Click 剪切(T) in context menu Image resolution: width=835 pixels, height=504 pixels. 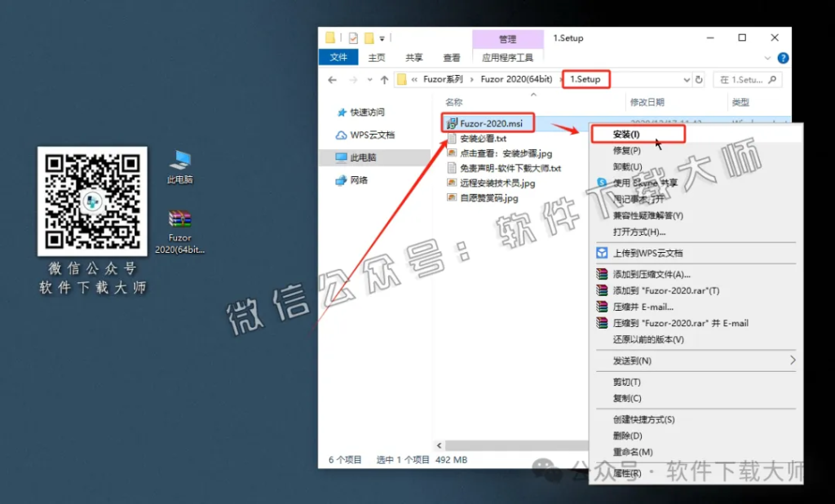(x=626, y=382)
